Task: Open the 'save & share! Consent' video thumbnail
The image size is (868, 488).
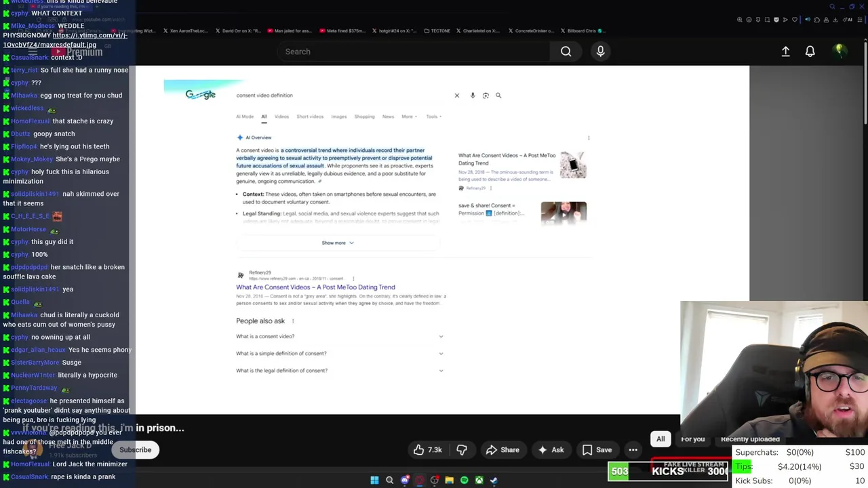Action: click(564, 213)
